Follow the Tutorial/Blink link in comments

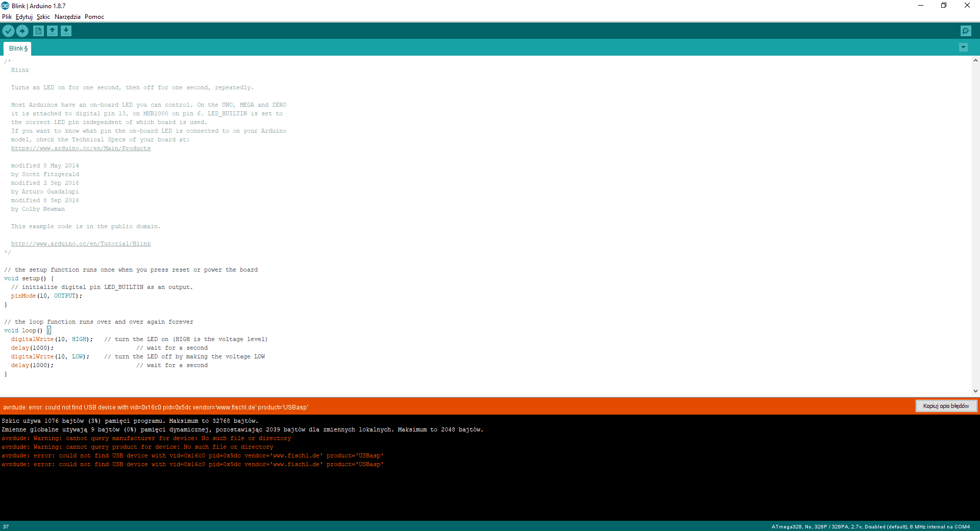pyautogui.click(x=81, y=244)
